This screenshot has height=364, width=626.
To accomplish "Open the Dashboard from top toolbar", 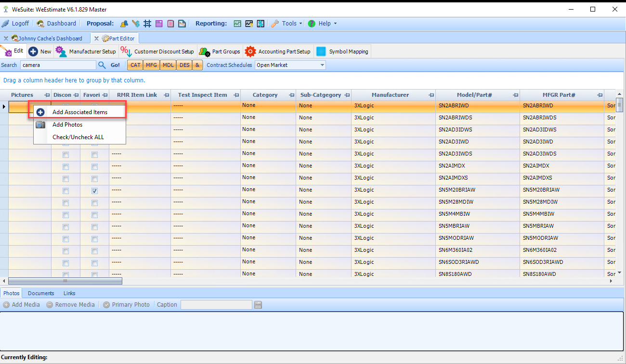I will click(56, 23).
